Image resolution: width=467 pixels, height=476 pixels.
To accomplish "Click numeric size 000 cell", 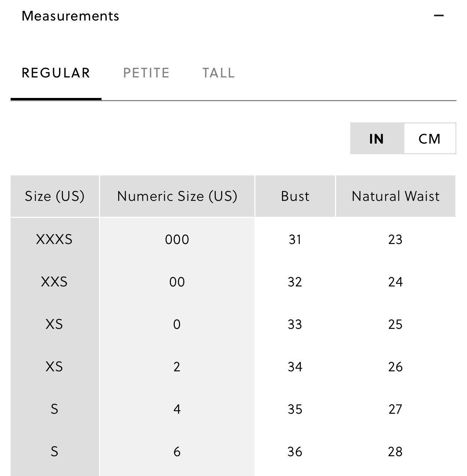I will pos(177,239).
